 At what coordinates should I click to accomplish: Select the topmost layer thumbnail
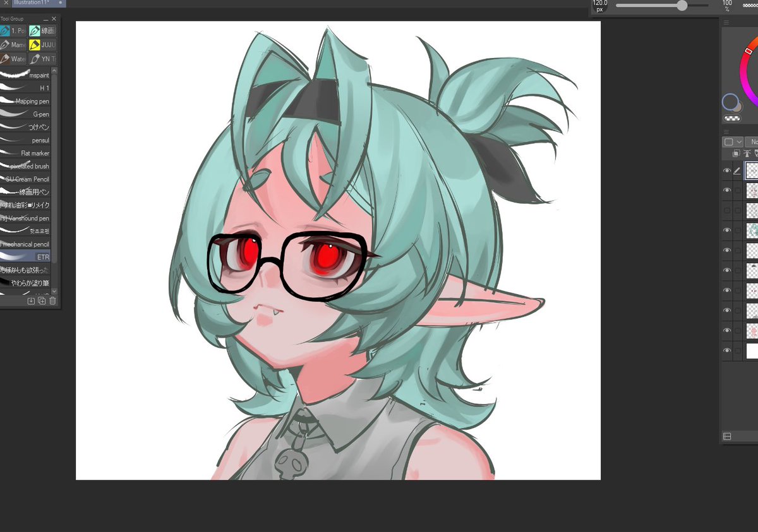click(x=752, y=170)
